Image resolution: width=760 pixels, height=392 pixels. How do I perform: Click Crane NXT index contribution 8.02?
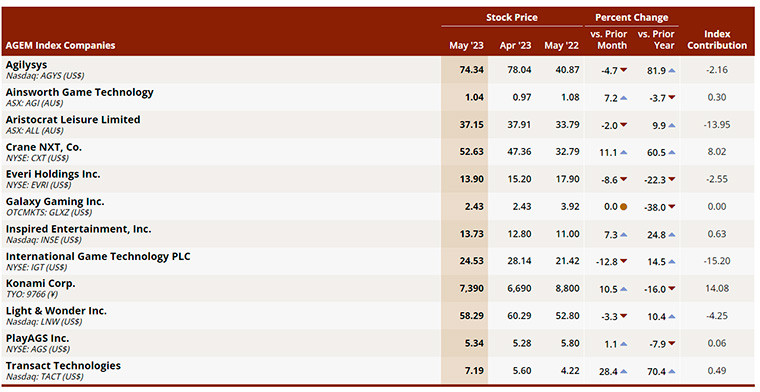[x=717, y=152]
